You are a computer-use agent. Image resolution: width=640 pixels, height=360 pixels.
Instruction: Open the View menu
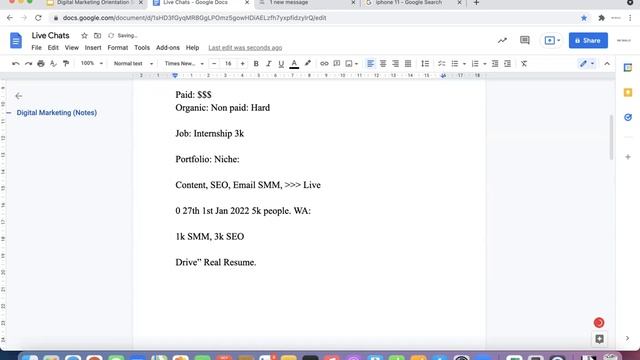coord(71,48)
